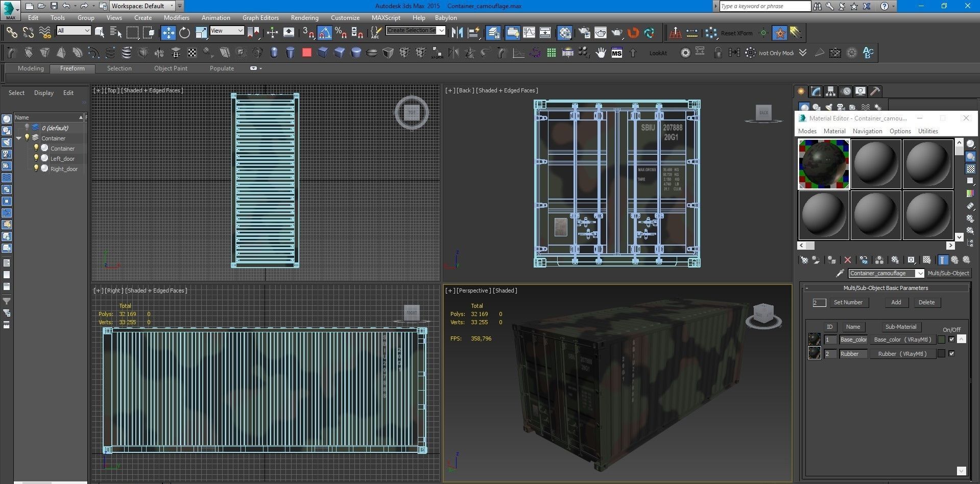Image resolution: width=980 pixels, height=484 pixels.
Task: Open the All selection filter dropdown
Action: click(x=74, y=31)
